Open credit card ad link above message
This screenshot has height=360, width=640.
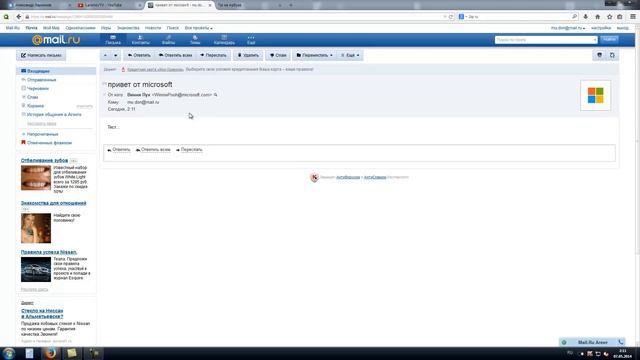[x=155, y=69]
